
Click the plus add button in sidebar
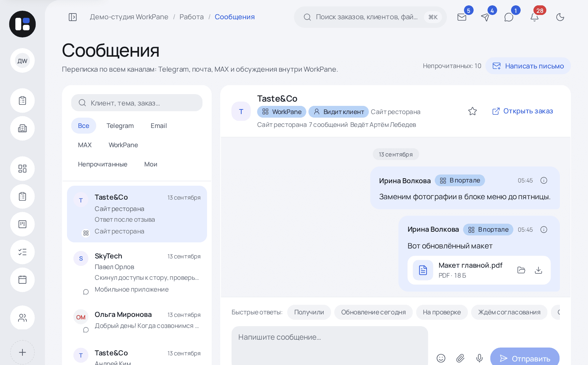click(22, 353)
